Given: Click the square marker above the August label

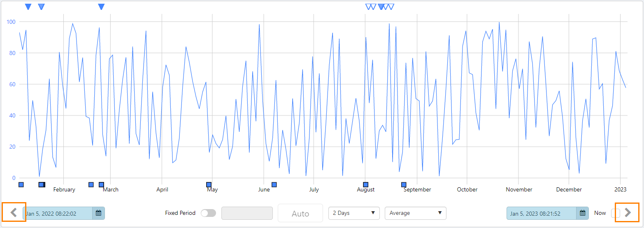Looking at the screenshot, I should pos(365,184).
